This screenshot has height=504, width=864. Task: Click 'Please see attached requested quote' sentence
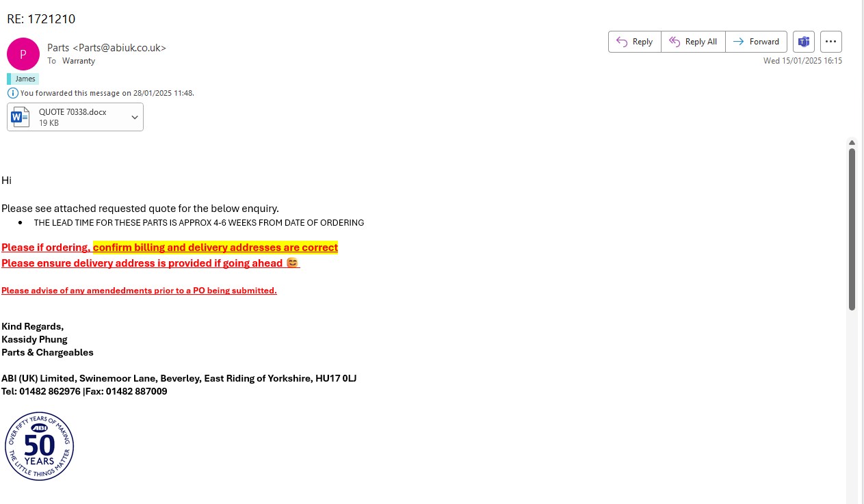pos(140,209)
